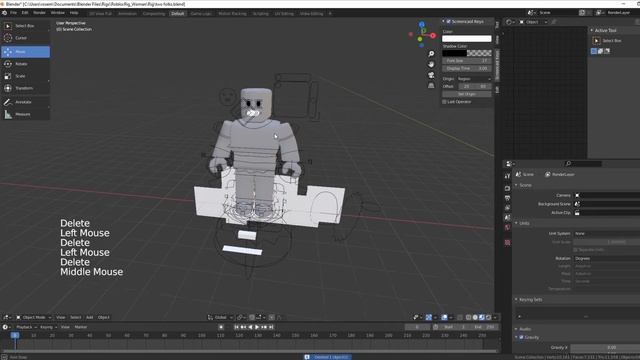The image size is (640, 360).
Task: Toggle the Separate Units checkbox
Action: (575, 250)
